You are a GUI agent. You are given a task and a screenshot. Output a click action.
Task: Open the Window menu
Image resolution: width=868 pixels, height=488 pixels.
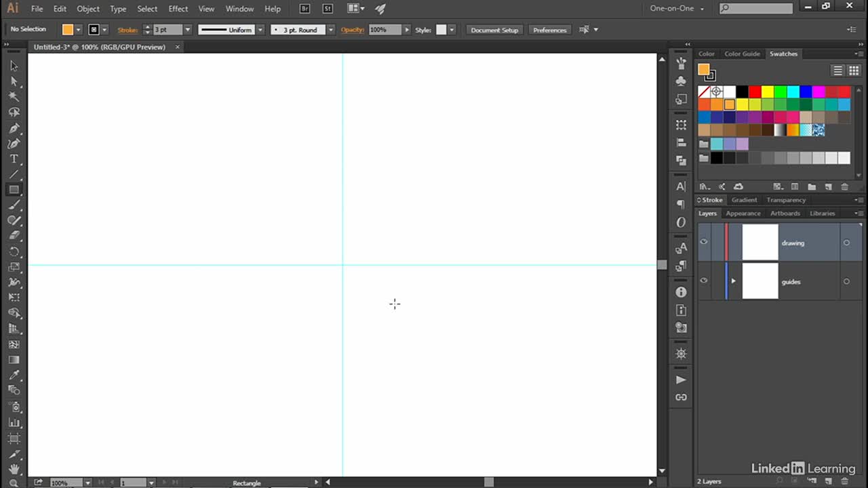click(x=239, y=9)
